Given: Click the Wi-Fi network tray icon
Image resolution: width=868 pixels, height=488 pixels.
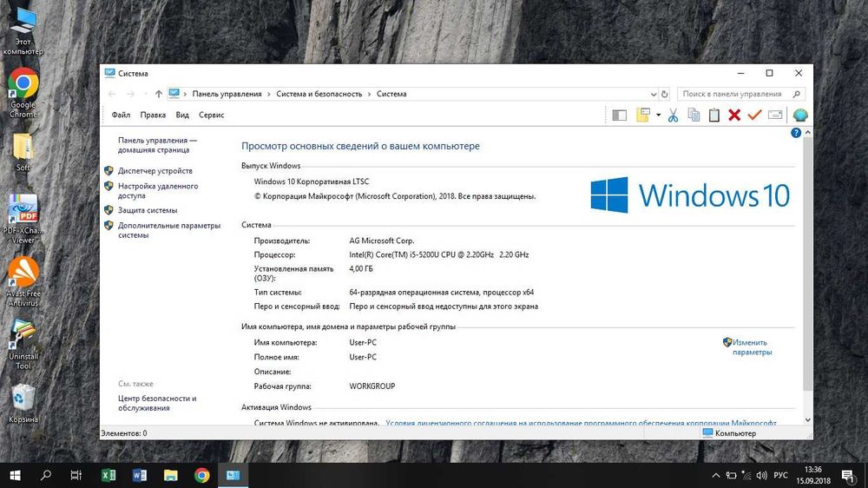Looking at the screenshot, I should [746, 475].
